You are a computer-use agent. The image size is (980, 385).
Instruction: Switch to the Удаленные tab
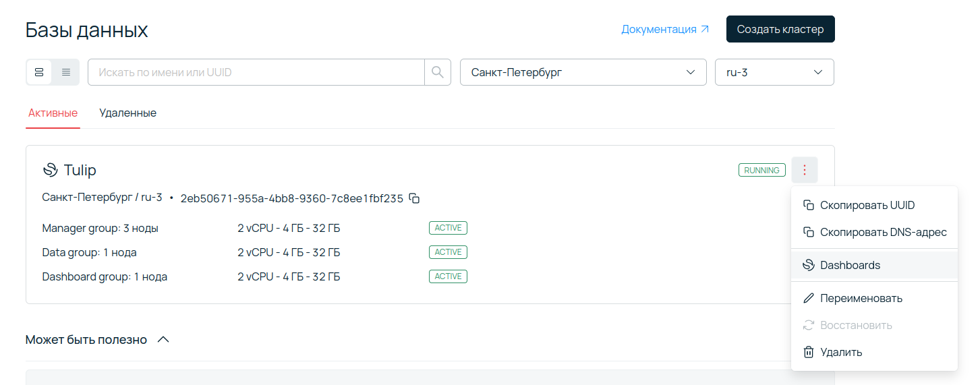(x=127, y=113)
